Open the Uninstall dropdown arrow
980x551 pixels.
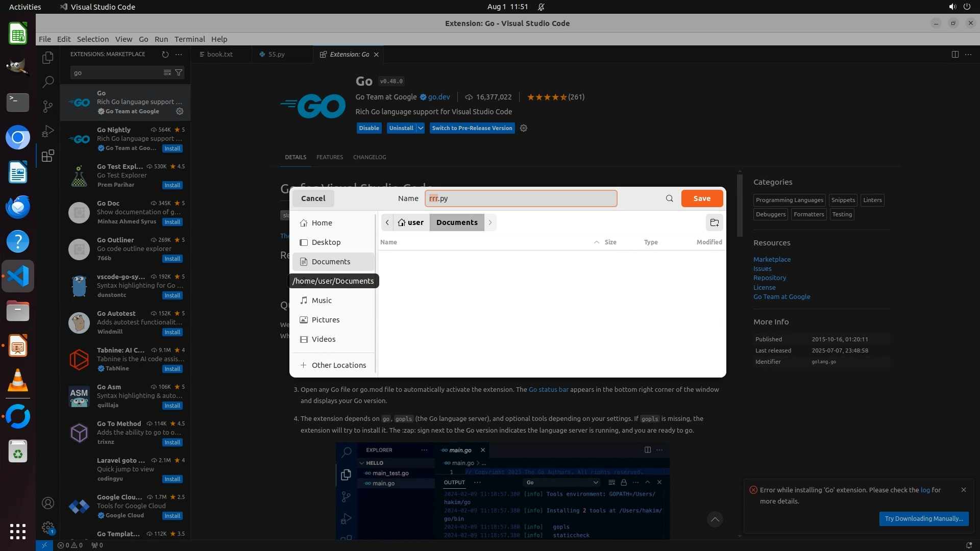[x=421, y=128]
